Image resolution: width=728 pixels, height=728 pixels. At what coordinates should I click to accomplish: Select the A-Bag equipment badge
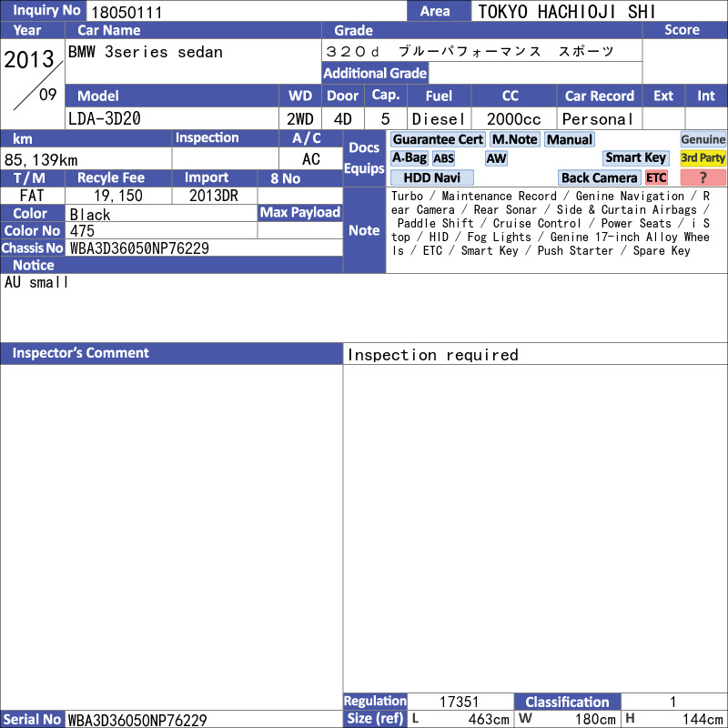[x=409, y=157]
